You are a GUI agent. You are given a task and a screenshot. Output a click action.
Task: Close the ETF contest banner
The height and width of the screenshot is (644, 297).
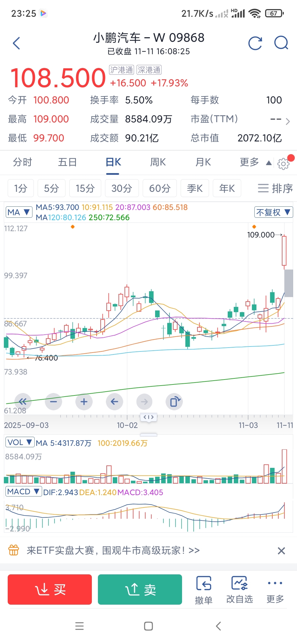pyautogui.click(x=281, y=551)
